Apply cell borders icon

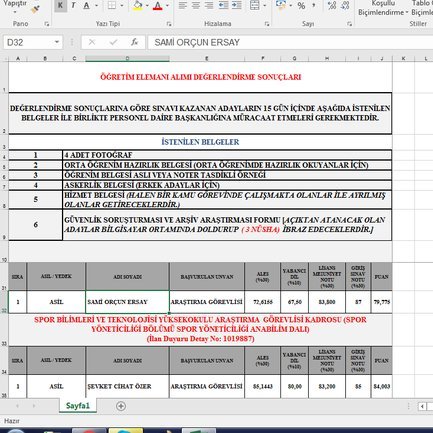point(112,6)
